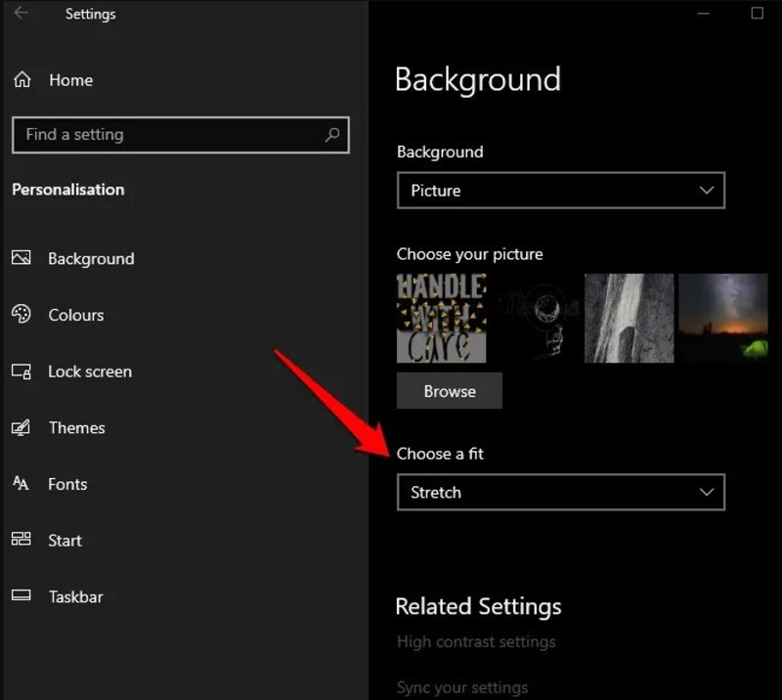The image size is (782, 700).
Task: Expand the Choose a fit dropdown showing Stretch
Action: [561, 493]
